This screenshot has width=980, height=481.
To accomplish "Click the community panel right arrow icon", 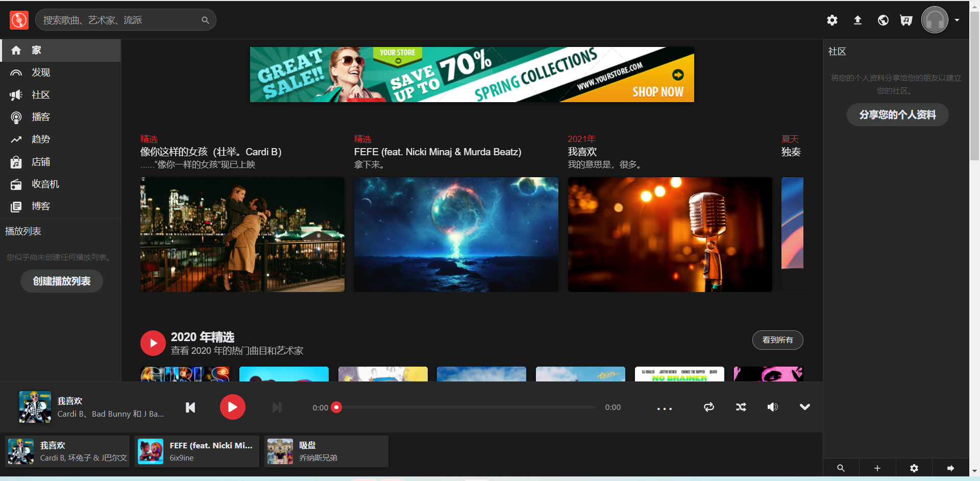I will [x=950, y=468].
